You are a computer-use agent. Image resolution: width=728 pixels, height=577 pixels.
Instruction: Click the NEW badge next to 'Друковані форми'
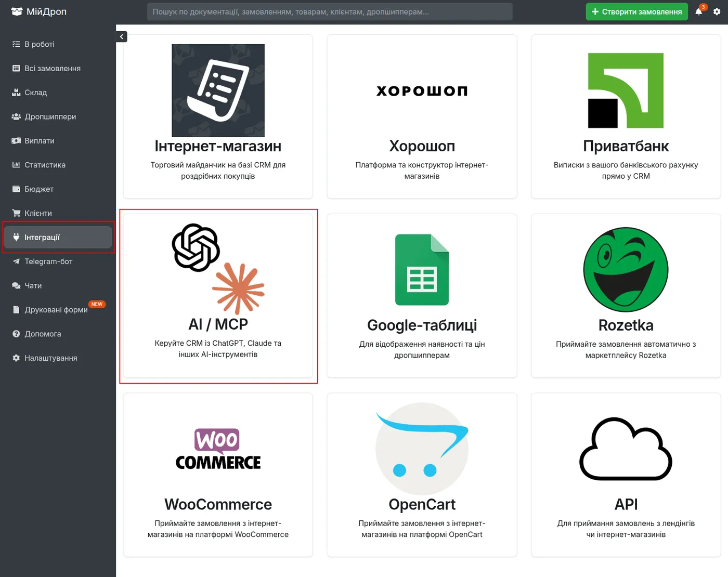pos(97,304)
